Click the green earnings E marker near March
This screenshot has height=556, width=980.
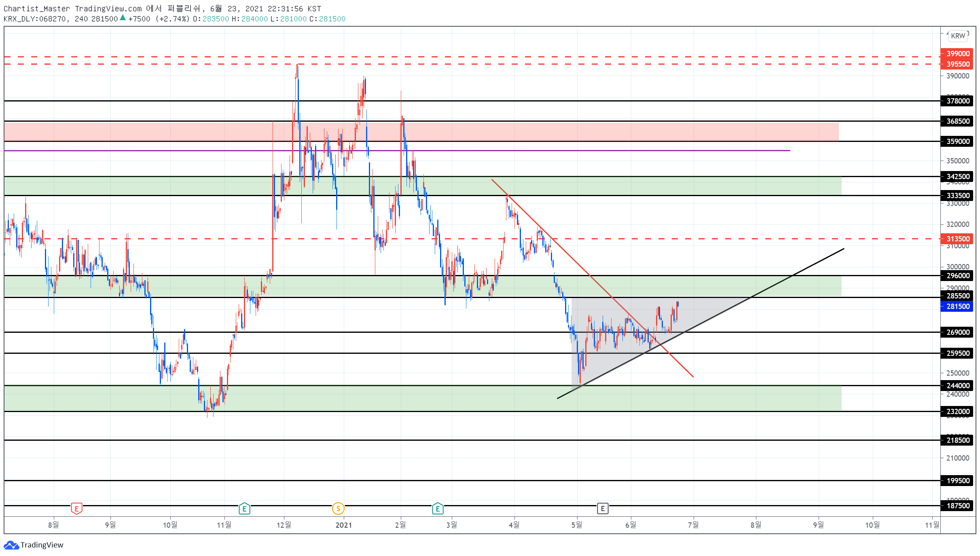438,508
